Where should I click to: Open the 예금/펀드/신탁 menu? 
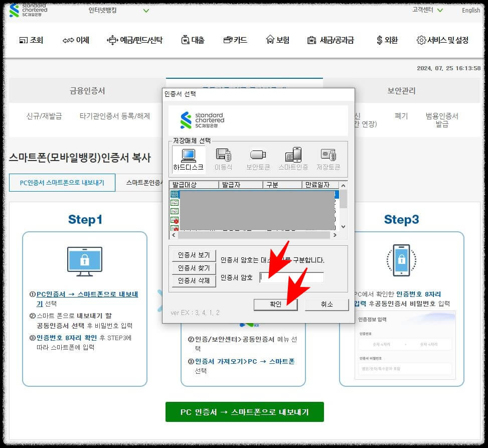134,40
